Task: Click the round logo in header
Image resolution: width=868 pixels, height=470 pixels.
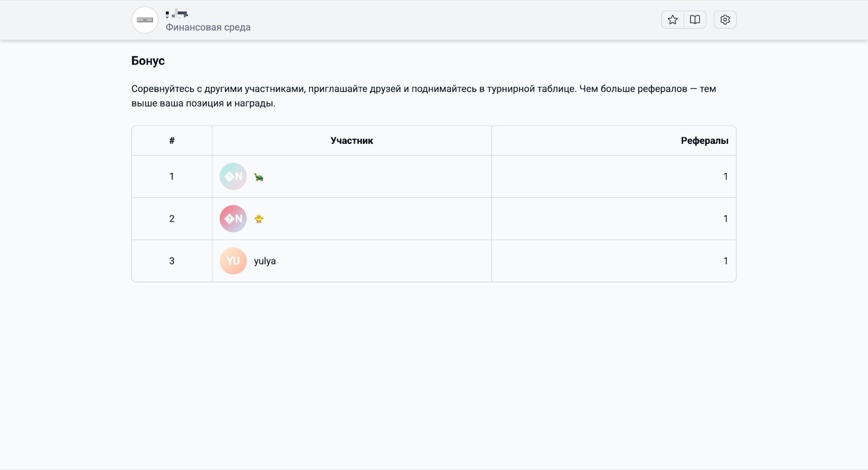Action: (x=145, y=20)
